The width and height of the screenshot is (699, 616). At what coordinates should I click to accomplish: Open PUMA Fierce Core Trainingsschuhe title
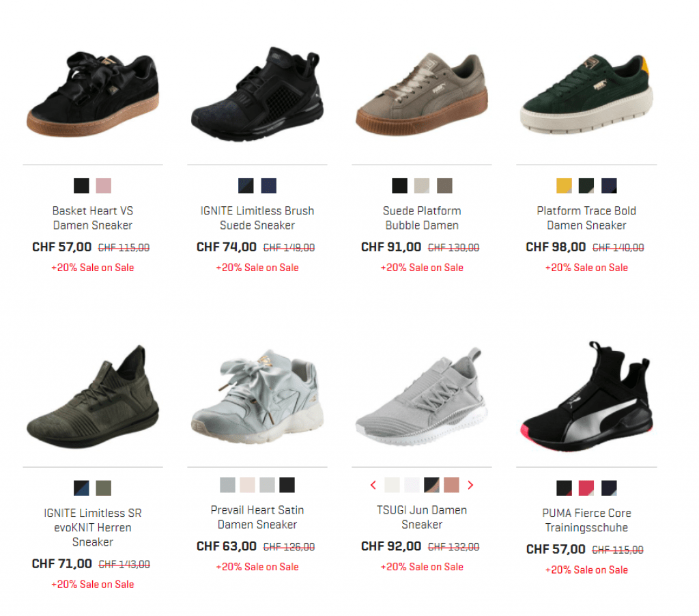[586, 520]
